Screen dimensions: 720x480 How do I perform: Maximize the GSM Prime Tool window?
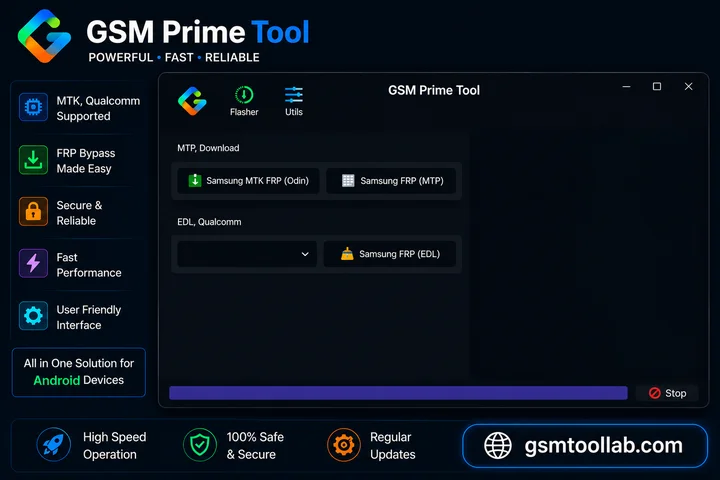click(657, 86)
